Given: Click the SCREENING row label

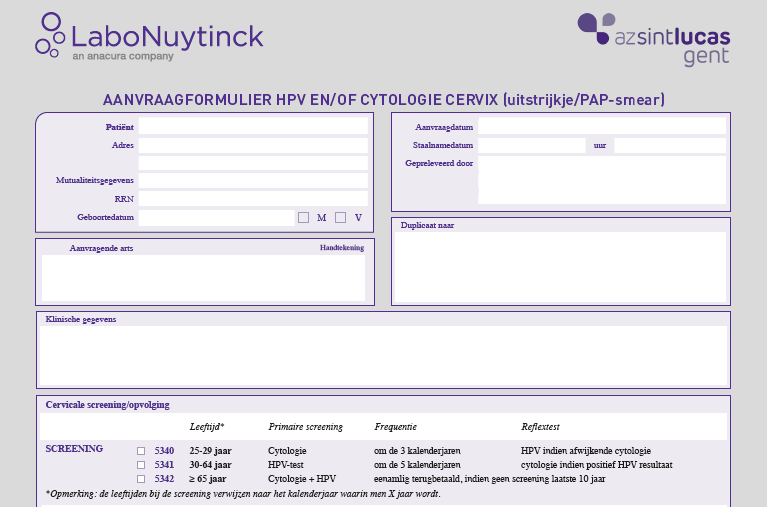Looking at the screenshot, I should click(x=74, y=449).
